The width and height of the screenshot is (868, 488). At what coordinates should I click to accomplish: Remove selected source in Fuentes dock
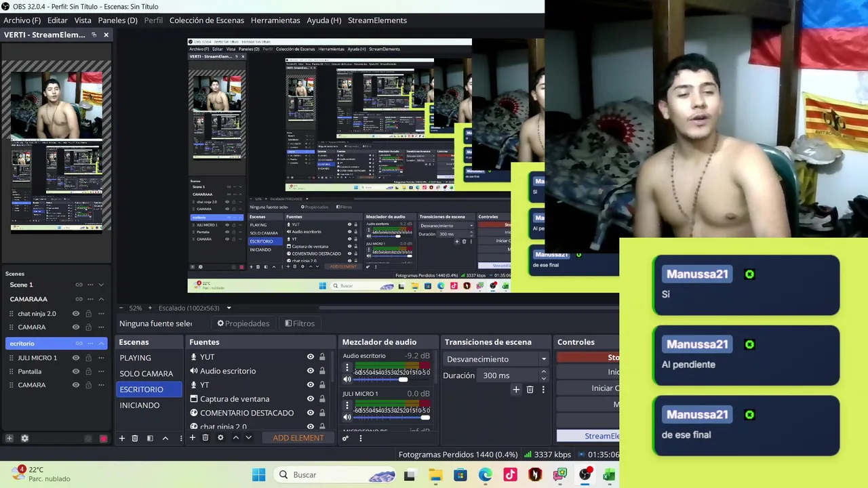[205, 438]
